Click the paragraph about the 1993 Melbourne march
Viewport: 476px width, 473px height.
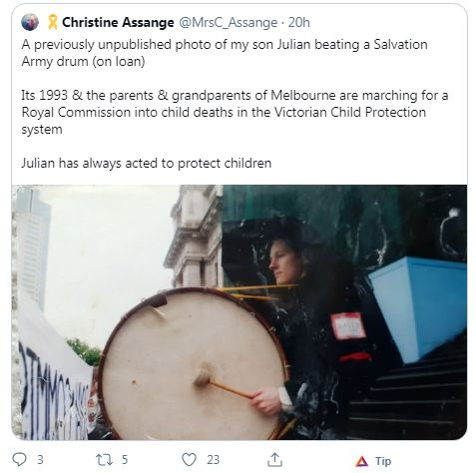[235, 113]
